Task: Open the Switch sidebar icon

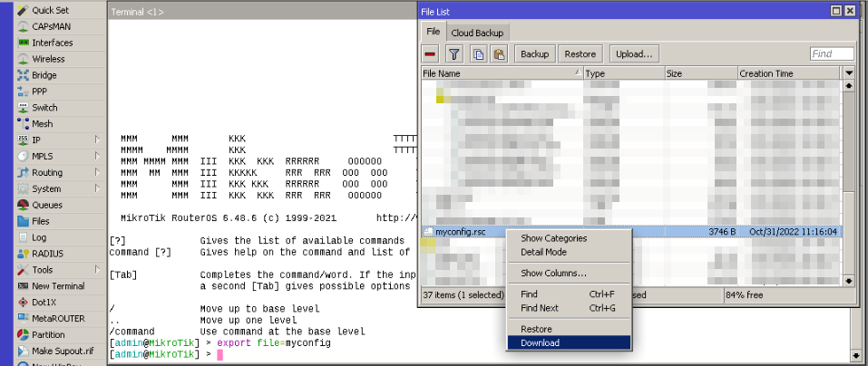Action: 24,107
